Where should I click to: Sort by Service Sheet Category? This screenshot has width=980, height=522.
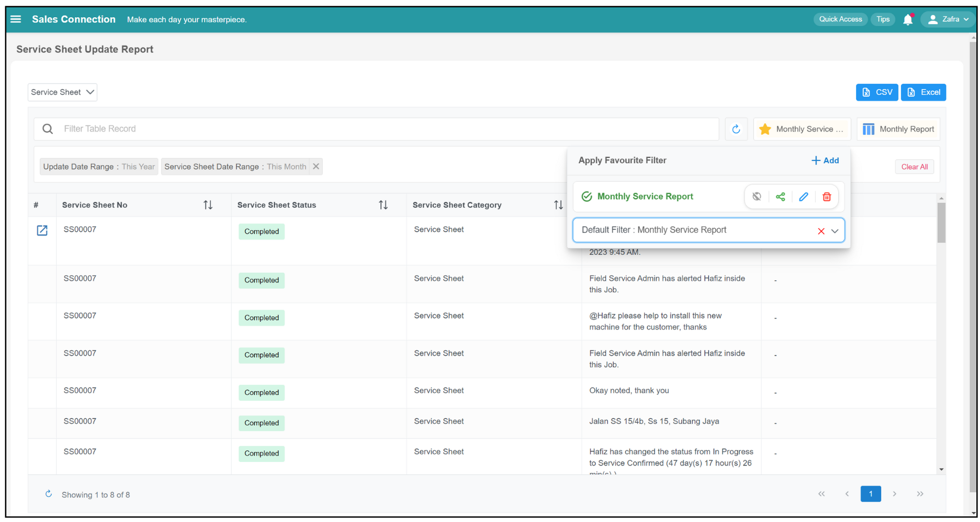[558, 205]
